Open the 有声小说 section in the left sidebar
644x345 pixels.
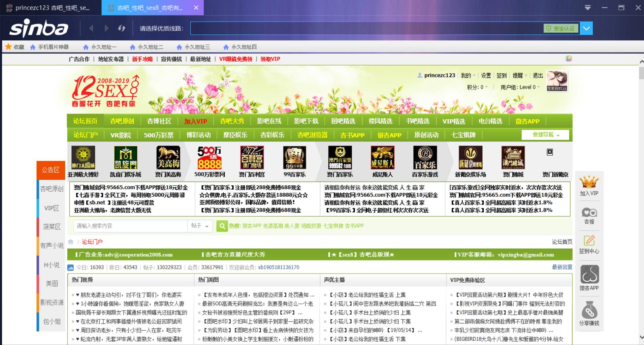click(52, 246)
